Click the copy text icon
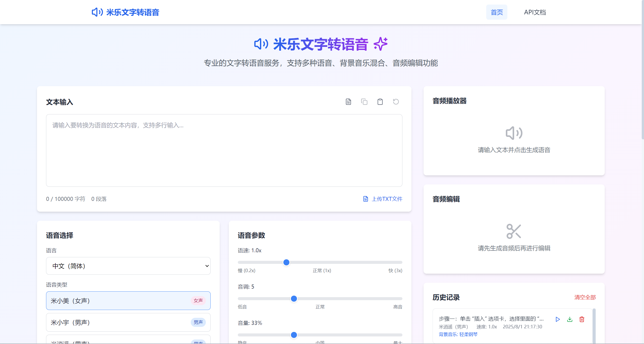The image size is (644, 344). (364, 102)
